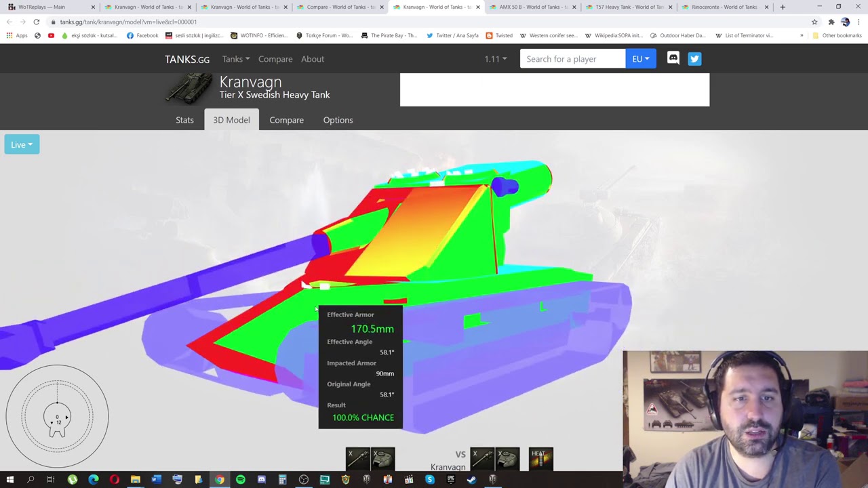Switch to the T57 Heavy Tank browser tab

coord(628,7)
